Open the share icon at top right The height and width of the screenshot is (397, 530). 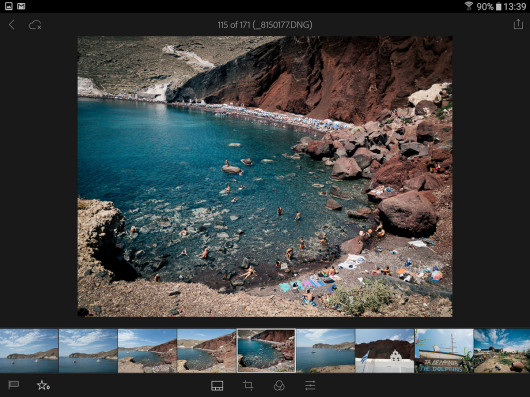518,24
